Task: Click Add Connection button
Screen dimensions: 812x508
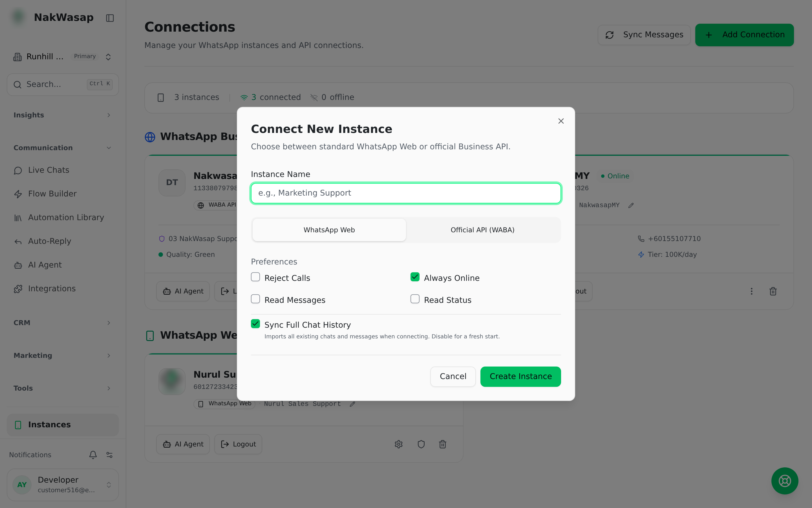Action: (744, 35)
